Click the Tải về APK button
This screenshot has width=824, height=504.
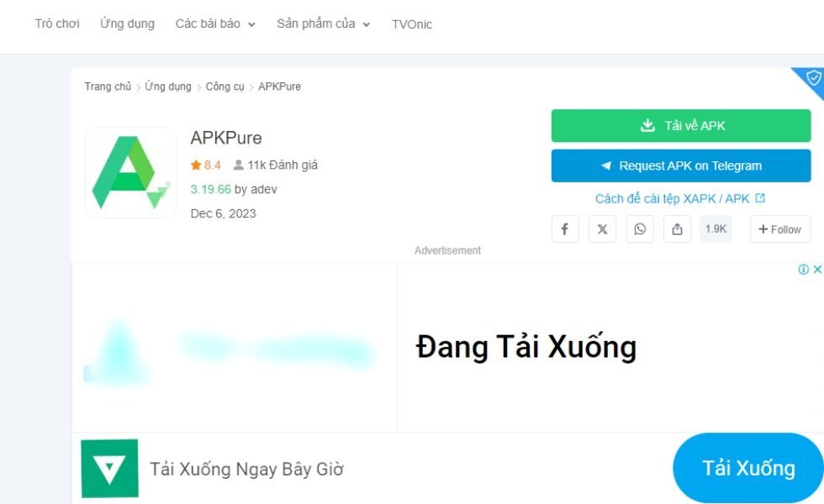pos(679,124)
